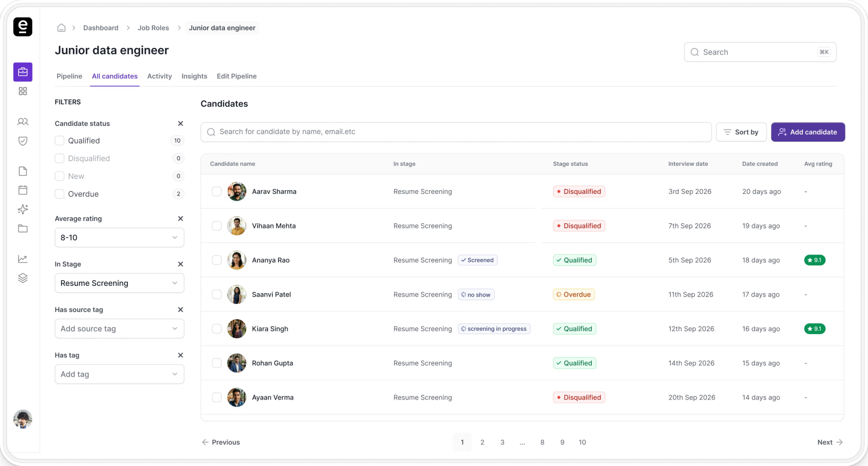Remove the Has source tag filter with X

180,310
